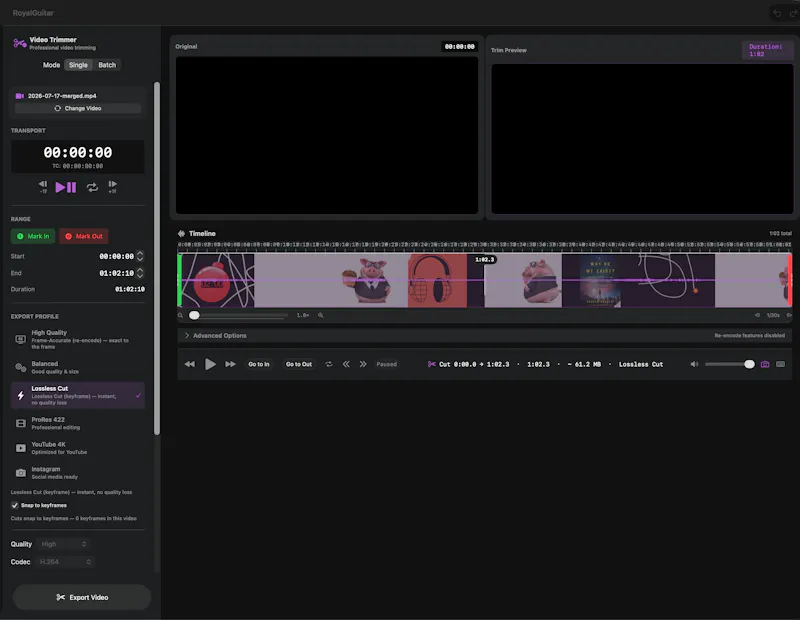The height and width of the screenshot is (620, 800).
Task: Click rewind button in bottom playback bar
Action: [190, 364]
